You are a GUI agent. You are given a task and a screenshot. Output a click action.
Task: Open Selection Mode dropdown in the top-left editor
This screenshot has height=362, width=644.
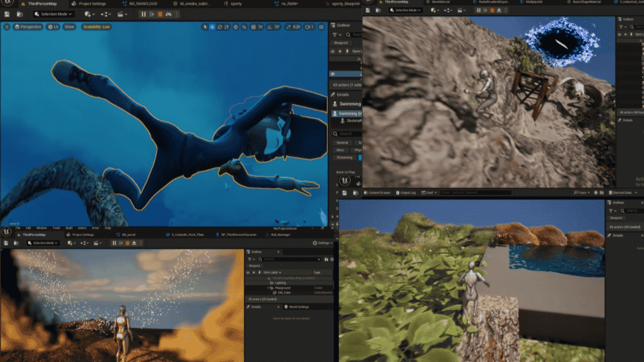[x=53, y=14]
